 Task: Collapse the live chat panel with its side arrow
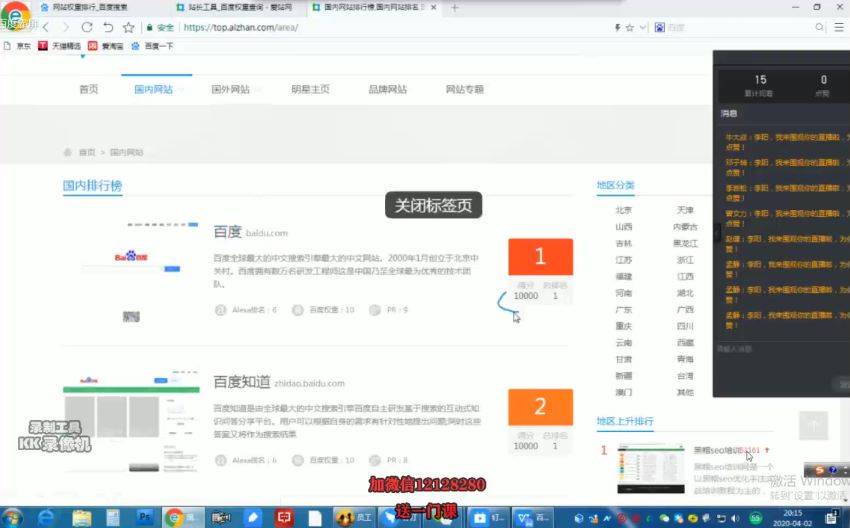pos(717,233)
